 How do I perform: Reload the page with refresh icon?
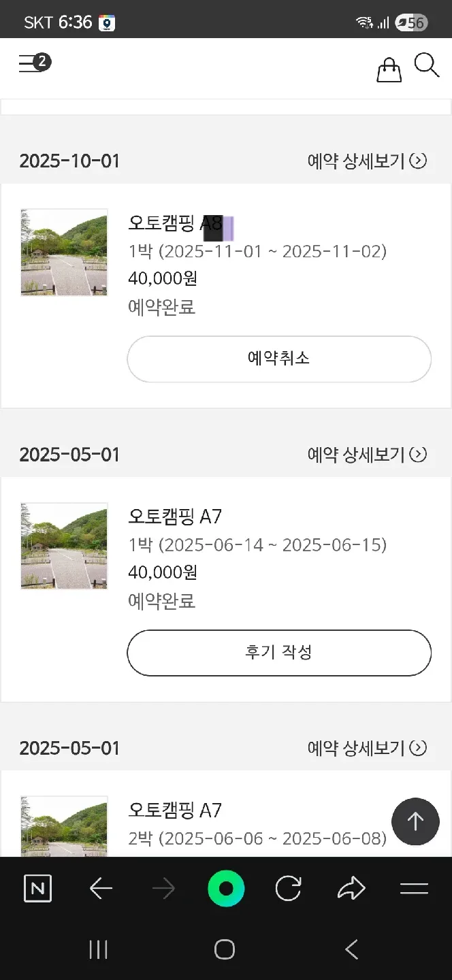pos(288,889)
